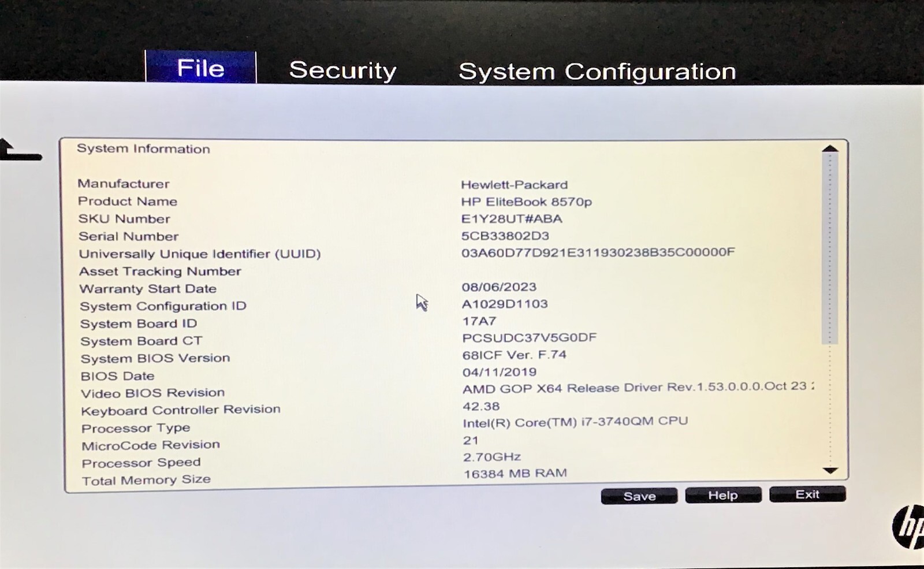The width and height of the screenshot is (924, 569).
Task: Select the UUID value starting 03A60D77
Action: click(x=598, y=252)
